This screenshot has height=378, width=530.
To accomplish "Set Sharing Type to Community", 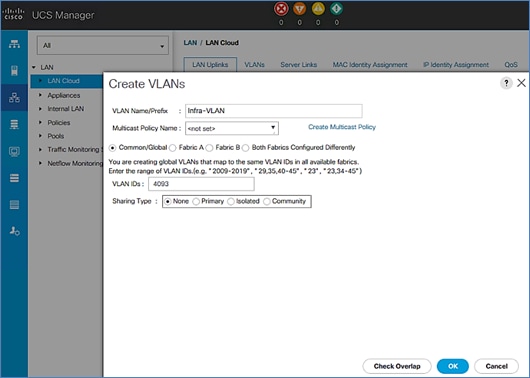I will tap(267, 202).
